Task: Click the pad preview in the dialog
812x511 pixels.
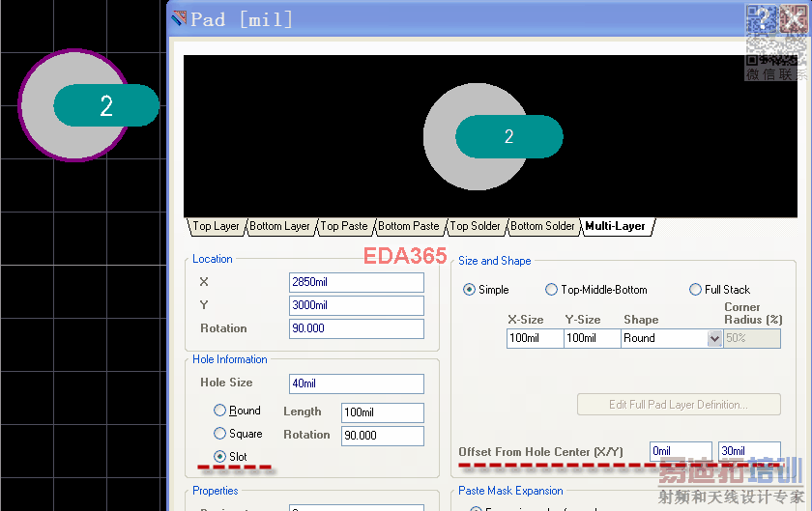Action: (492, 136)
